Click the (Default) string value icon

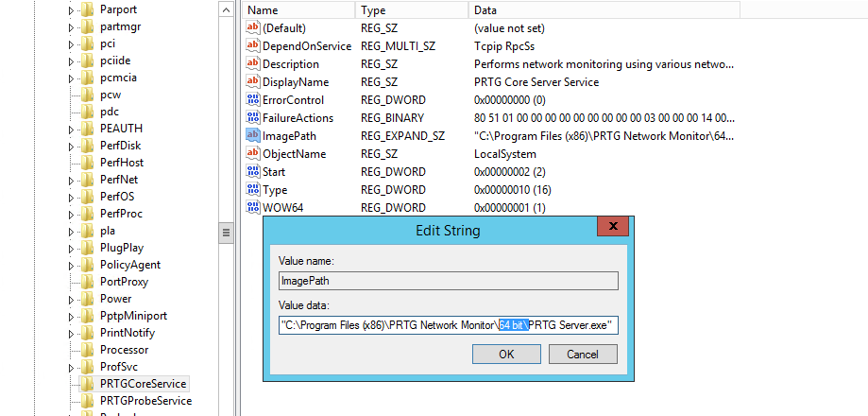click(x=253, y=27)
